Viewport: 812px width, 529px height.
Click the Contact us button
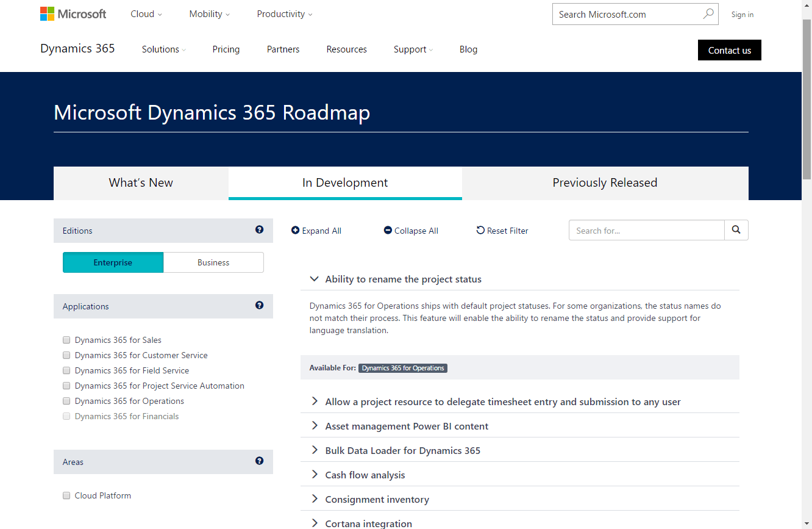[x=729, y=50]
